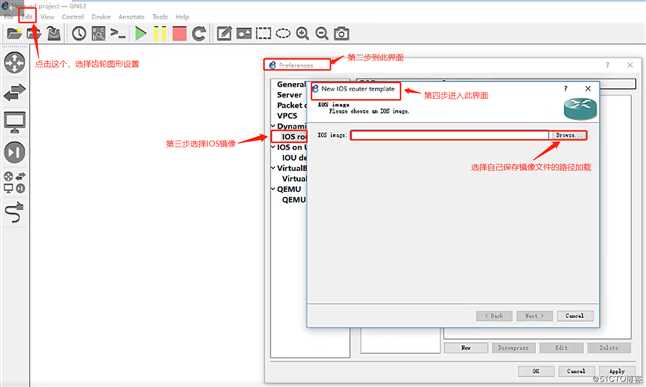Image resolution: width=646 pixels, height=387 pixels.
Task: Select the add a link cable icon
Action: [14, 212]
